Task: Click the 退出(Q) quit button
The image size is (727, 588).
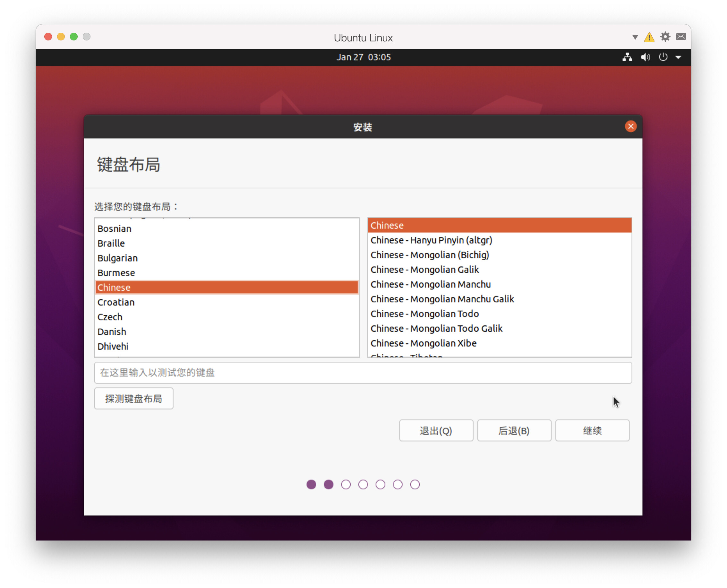Action: pyautogui.click(x=436, y=430)
